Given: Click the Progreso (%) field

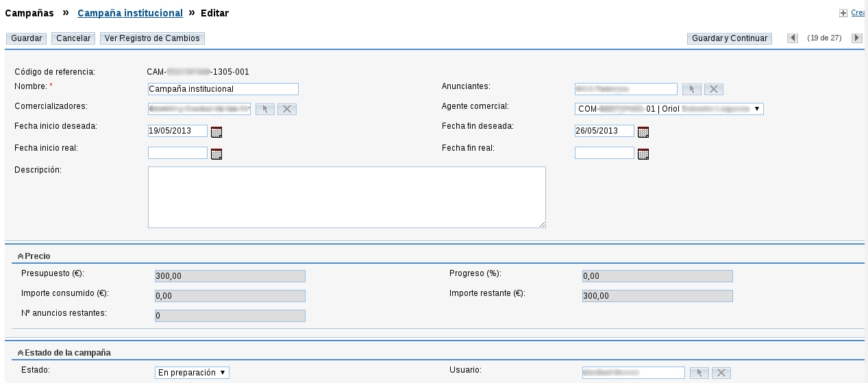Looking at the screenshot, I should (x=657, y=276).
